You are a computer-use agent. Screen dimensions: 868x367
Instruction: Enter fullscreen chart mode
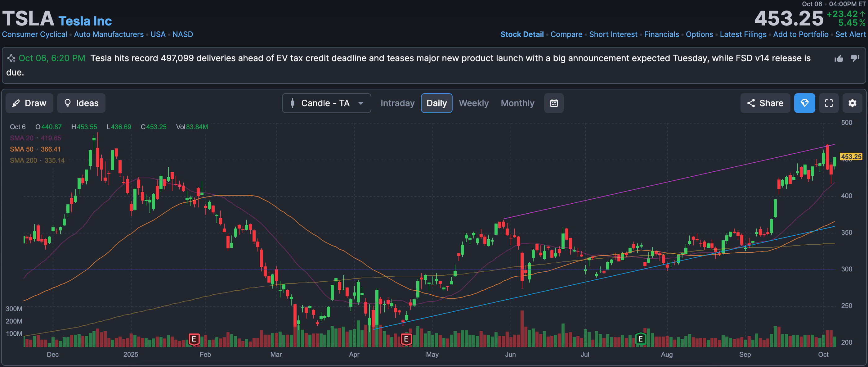[829, 103]
